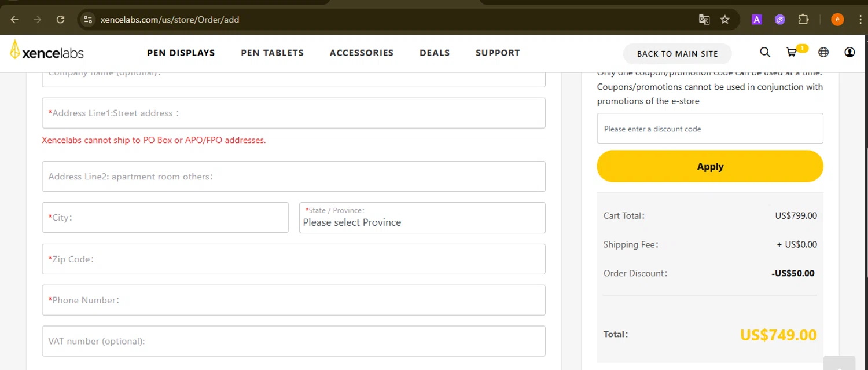The height and width of the screenshot is (370, 868).
Task: Click the browser address bar URL
Action: (x=170, y=20)
